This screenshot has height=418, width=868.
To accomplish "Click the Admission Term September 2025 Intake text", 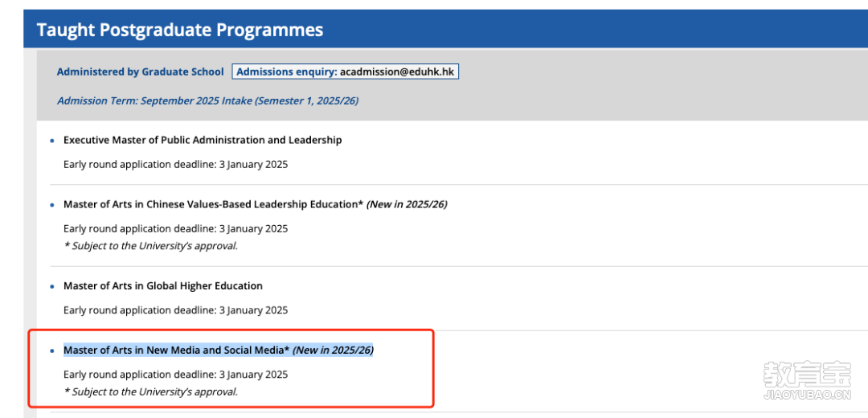I will 207,100.
